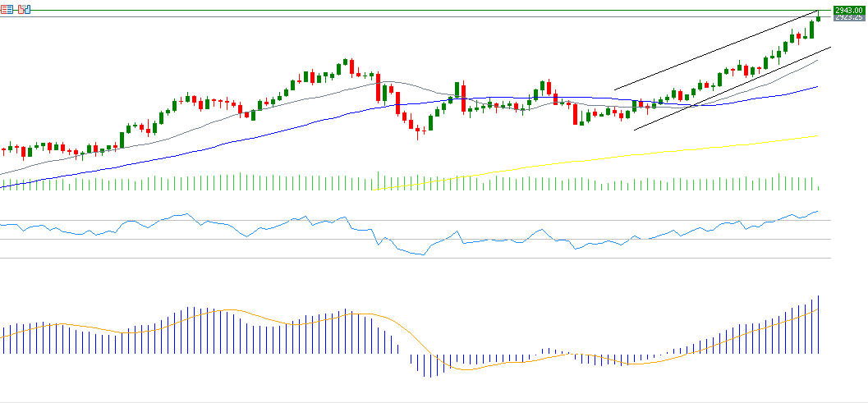This screenshot has height=403, width=868.
Task: Open the Depth of Market icon
Action: point(7,10)
